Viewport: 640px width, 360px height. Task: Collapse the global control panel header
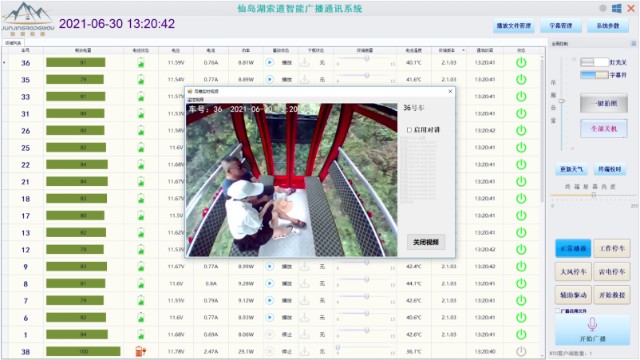click(x=633, y=43)
